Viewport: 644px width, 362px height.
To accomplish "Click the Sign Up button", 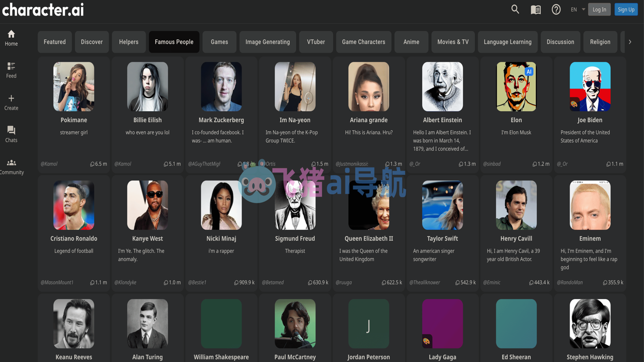I will [x=626, y=10].
